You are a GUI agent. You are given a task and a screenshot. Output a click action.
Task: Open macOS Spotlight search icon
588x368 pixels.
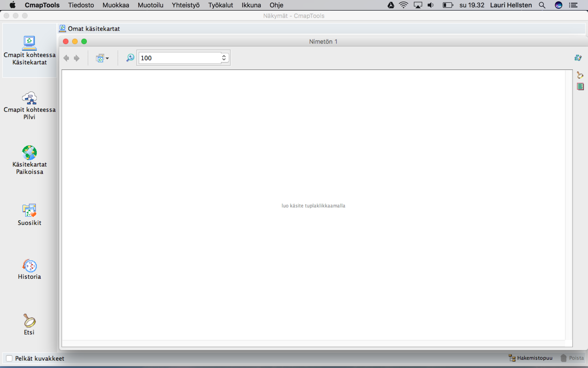pyautogui.click(x=542, y=5)
